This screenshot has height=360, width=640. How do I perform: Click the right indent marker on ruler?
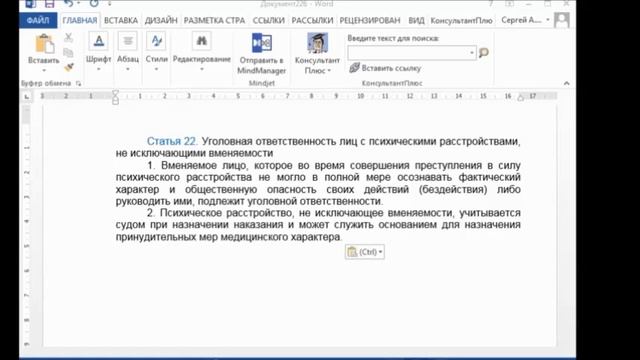click(x=520, y=98)
